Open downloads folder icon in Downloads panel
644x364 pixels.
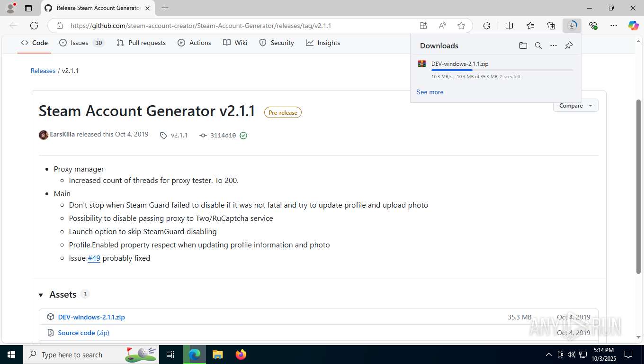click(x=523, y=45)
